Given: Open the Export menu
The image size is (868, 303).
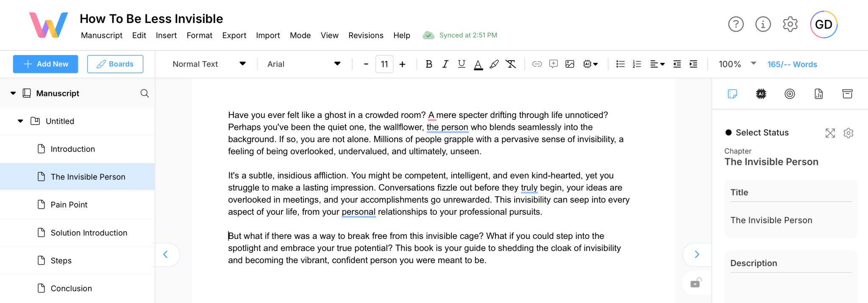Looking at the screenshot, I should tap(234, 35).
